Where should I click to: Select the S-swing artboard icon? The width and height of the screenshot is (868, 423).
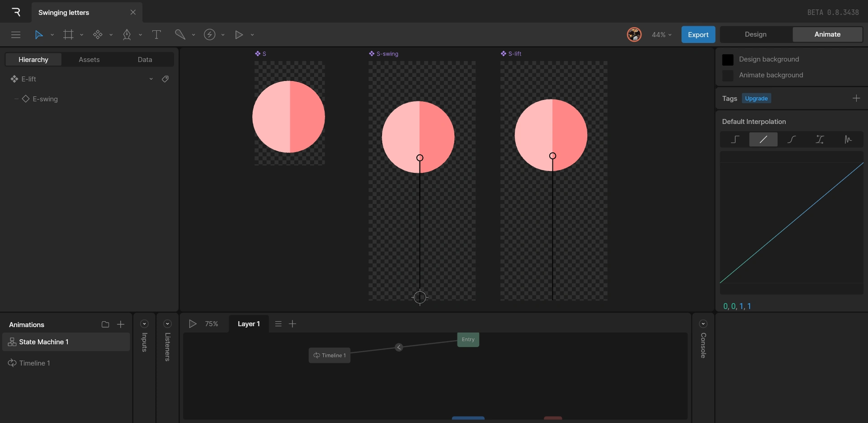(372, 54)
